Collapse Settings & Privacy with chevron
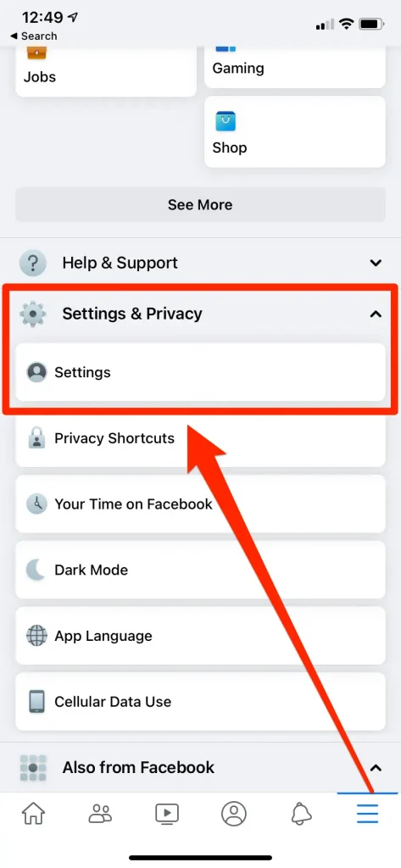 (x=376, y=314)
